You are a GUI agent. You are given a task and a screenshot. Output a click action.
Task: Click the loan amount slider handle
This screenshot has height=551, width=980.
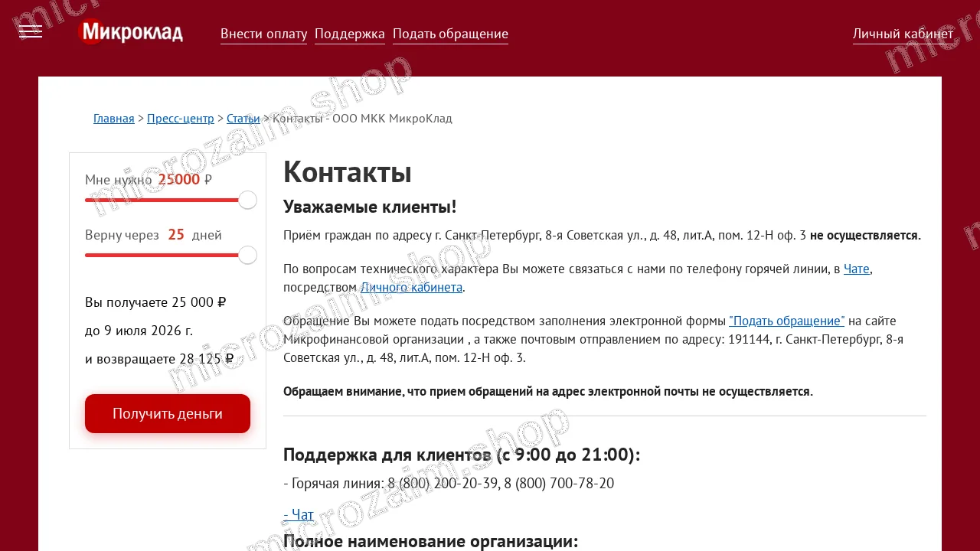[247, 201]
